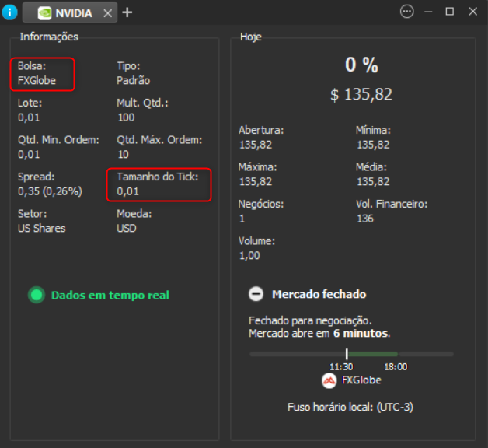
Task: Close the NVIDIA tab
Action: (x=108, y=13)
